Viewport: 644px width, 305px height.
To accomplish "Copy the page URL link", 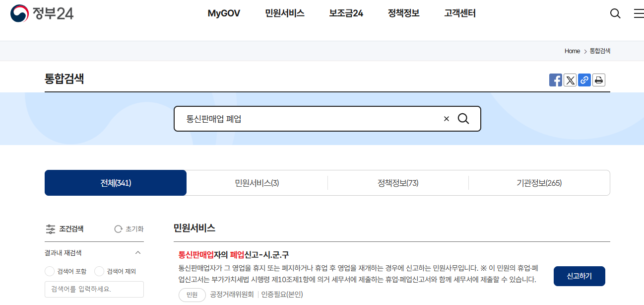I will tap(584, 80).
